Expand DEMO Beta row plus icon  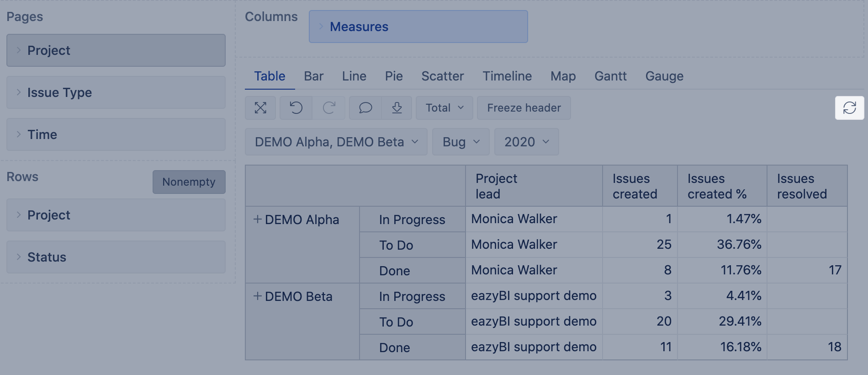click(x=258, y=296)
